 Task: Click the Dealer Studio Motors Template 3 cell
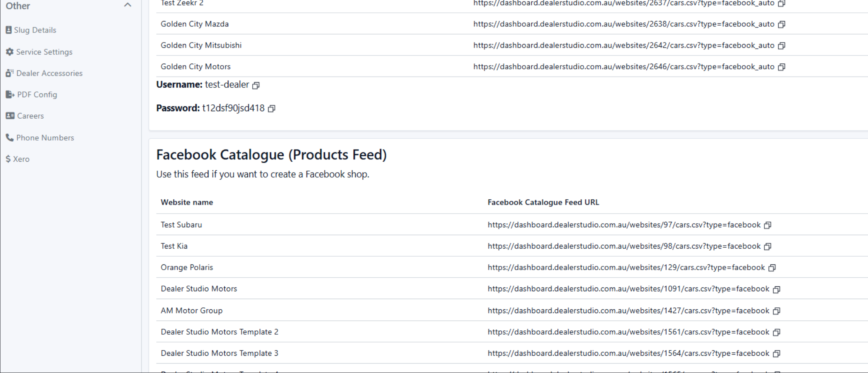[x=219, y=353]
